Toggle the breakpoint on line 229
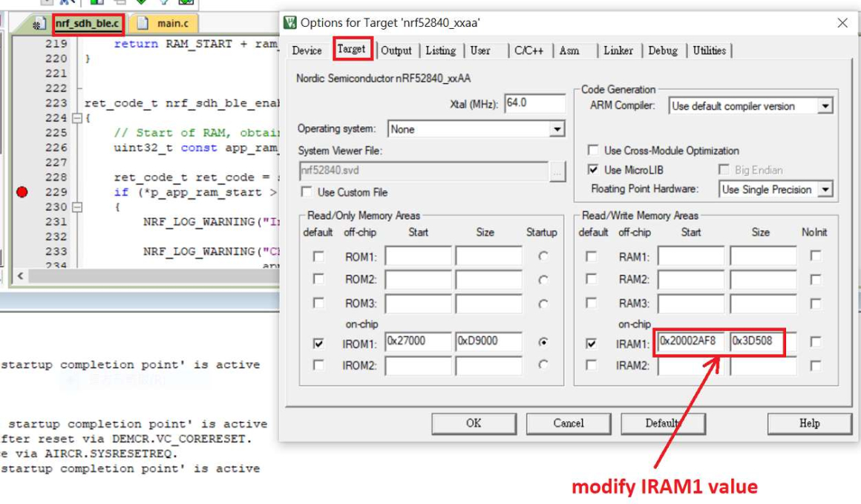Image resolution: width=861 pixels, height=504 pixels. coord(22,192)
